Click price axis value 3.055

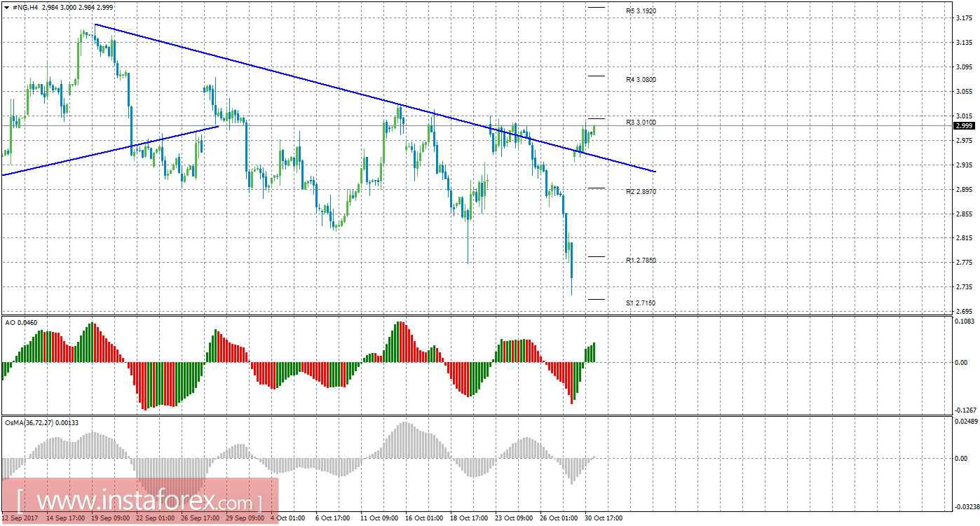pos(964,92)
